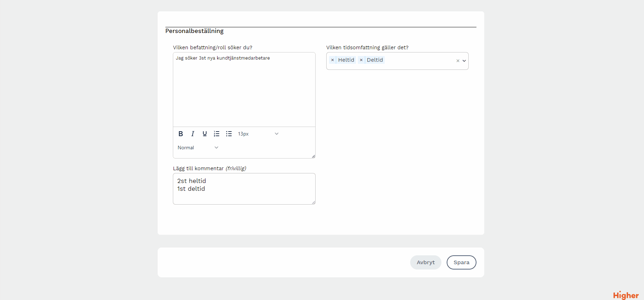Click empty space in tidsomfattning field
This screenshot has height=300, width=644.
418,61
